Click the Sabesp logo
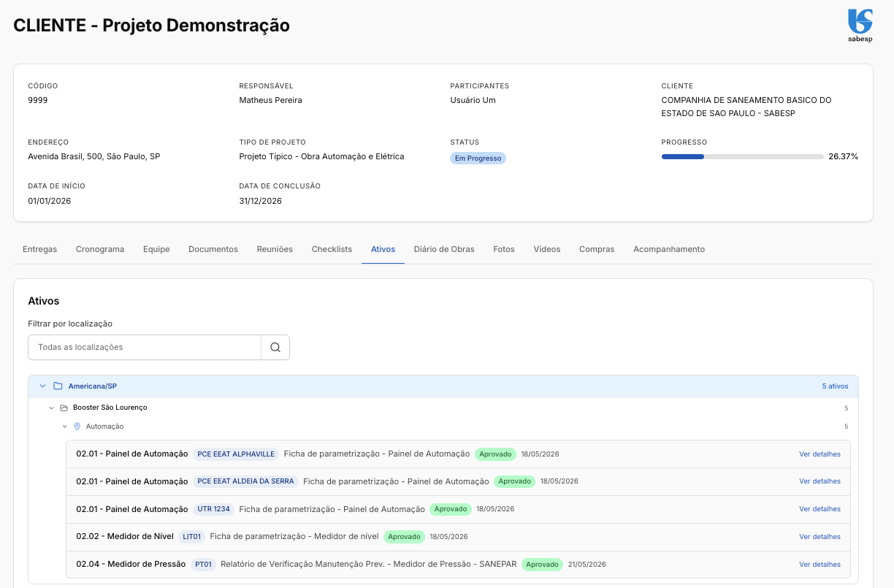The image size is (894, 588). point(860,26)
